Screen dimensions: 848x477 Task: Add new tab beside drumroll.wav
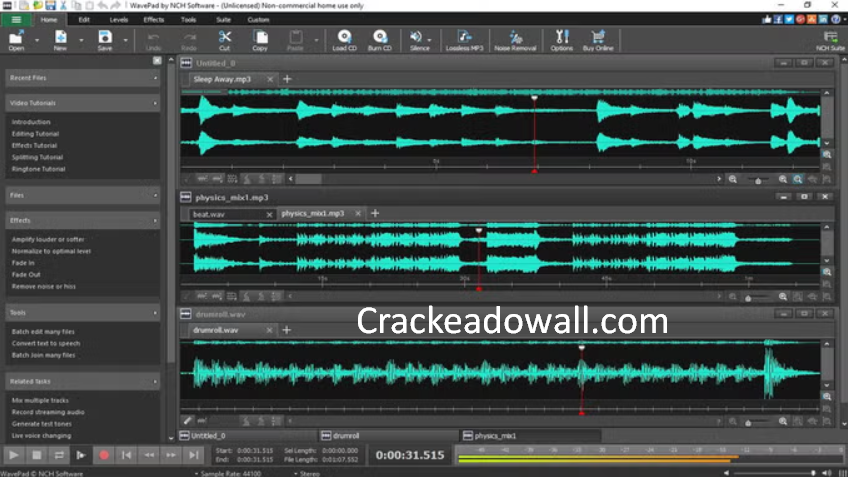[287, 330]
